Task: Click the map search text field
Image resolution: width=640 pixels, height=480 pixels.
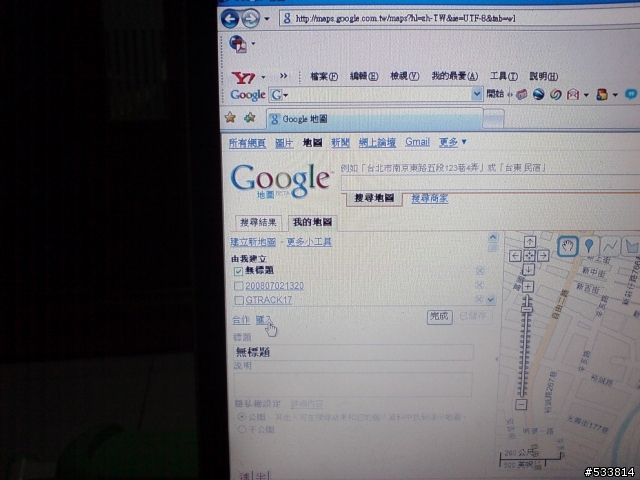Action: tap(490, 182)
